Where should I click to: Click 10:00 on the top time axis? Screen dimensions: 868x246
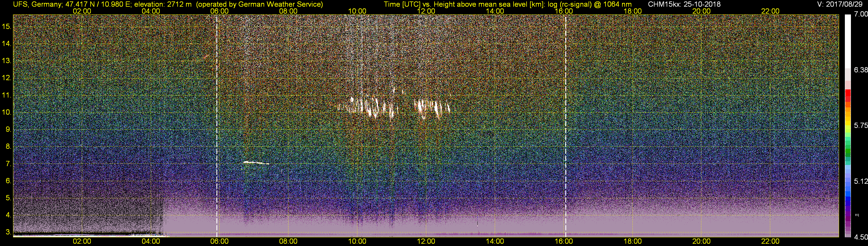357,11
